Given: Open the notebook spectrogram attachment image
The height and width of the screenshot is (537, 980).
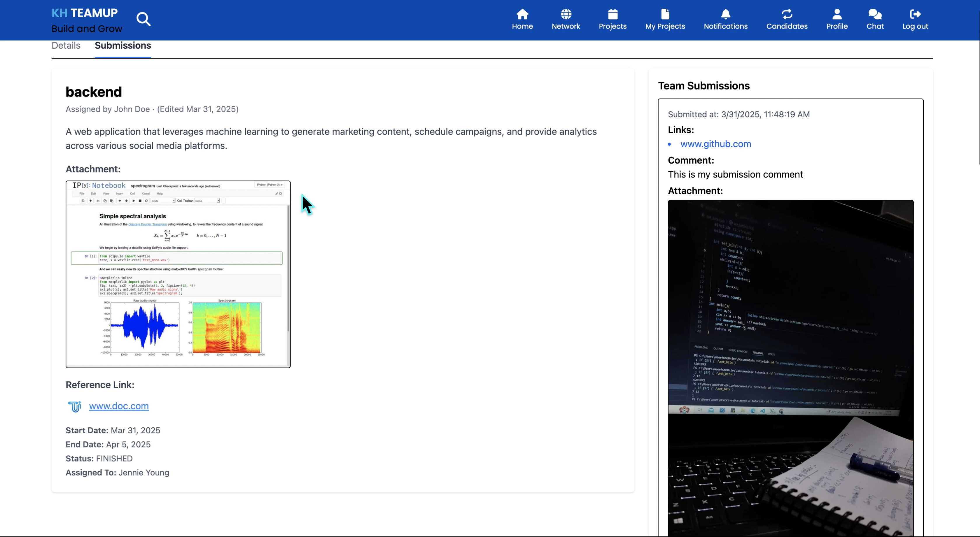Looking at the screenshot, I should click(178, 274).
